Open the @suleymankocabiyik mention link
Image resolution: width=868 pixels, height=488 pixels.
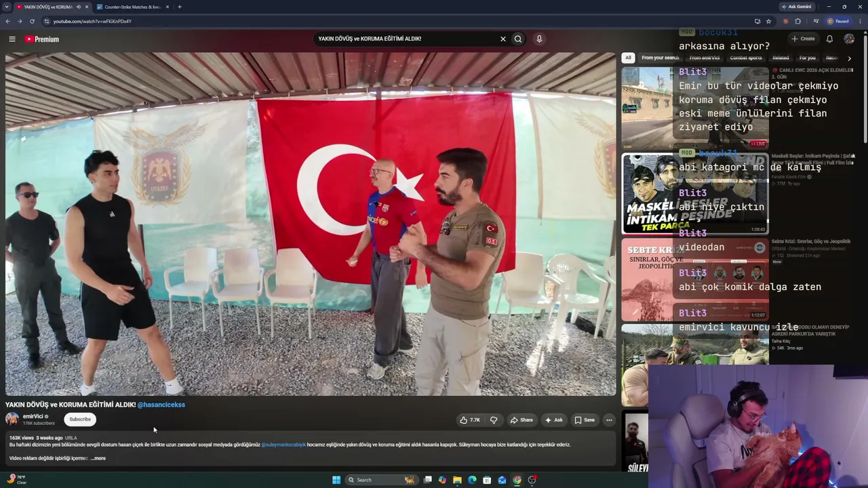(x=283, y=445)
